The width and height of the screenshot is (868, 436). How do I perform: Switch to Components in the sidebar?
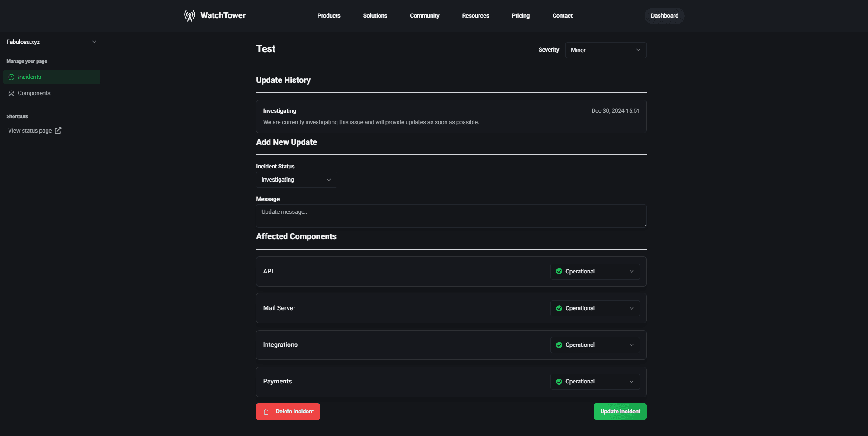[34, 93]
